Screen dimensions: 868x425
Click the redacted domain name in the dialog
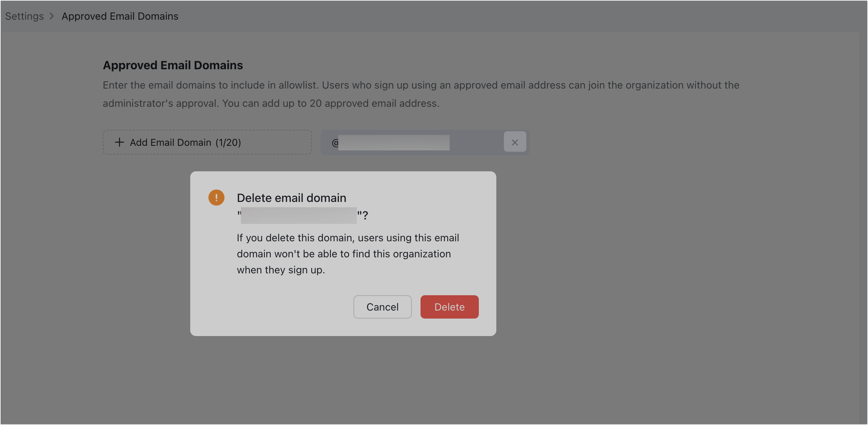tap(298, 215)
